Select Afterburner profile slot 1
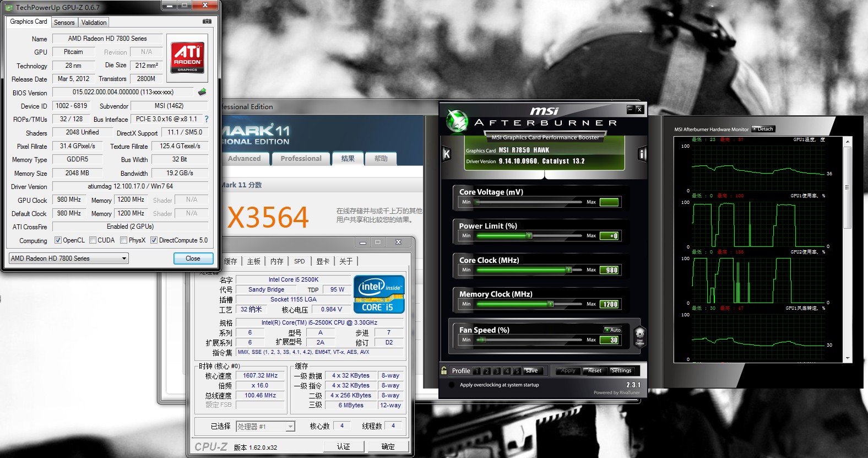The image size is (868, 458). coord(477,371)
